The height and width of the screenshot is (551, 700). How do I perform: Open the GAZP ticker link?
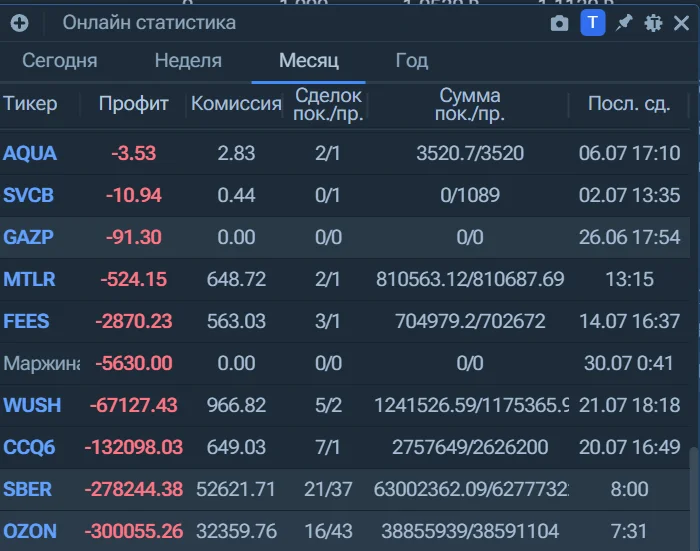28,237
